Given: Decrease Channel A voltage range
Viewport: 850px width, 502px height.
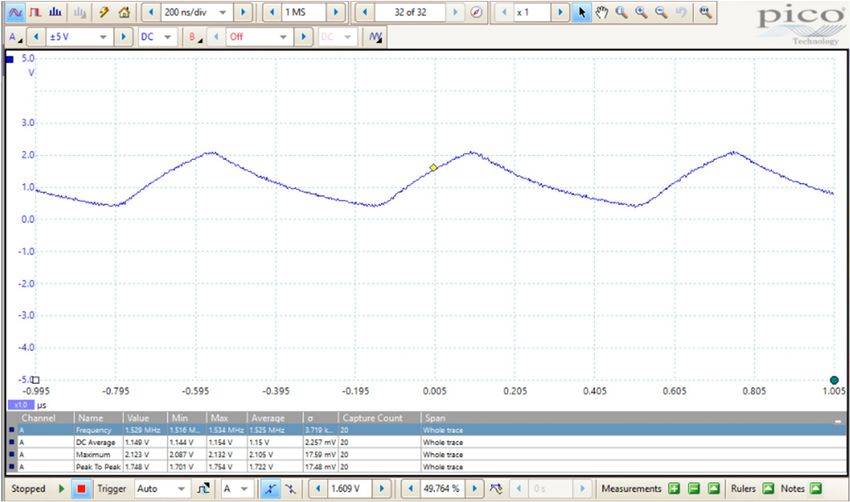Looking at the screenshot, I should pyautogui.click(x=36, y=37).
